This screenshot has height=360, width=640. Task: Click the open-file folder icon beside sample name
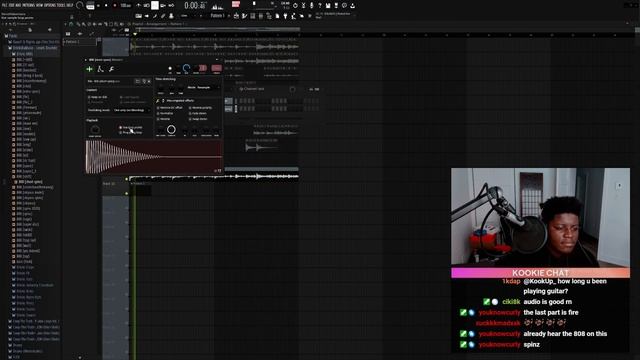point(138,81)
